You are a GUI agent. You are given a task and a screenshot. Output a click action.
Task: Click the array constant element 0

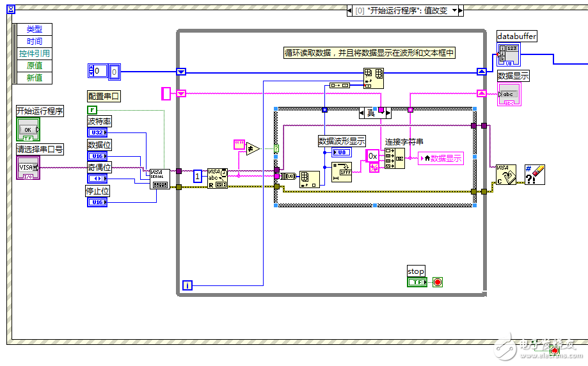point(115,71)
